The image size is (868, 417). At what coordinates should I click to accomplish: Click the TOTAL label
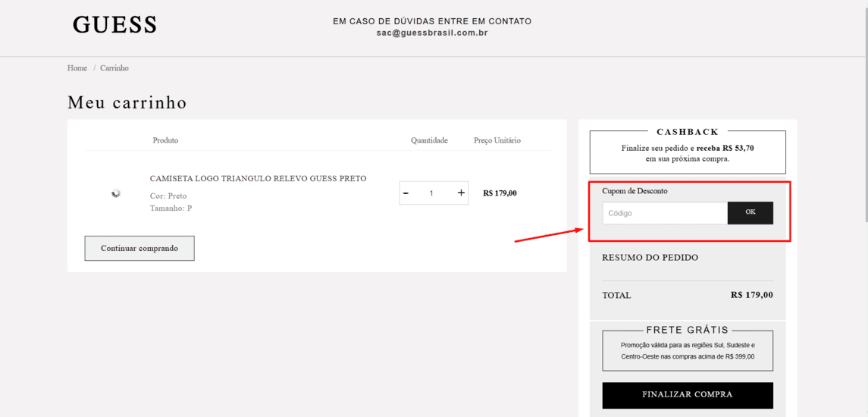[x=616, y=295]
